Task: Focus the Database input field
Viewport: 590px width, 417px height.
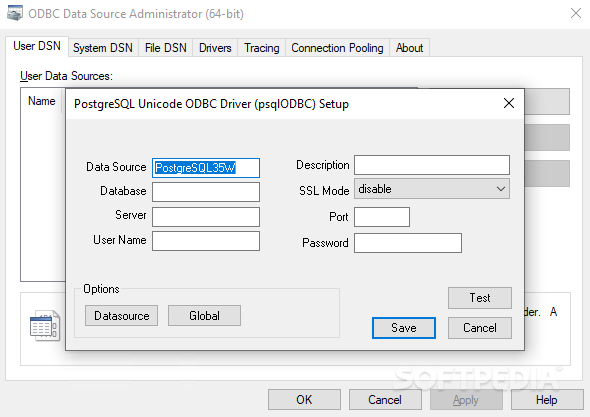Action: [x=206, y=192]
